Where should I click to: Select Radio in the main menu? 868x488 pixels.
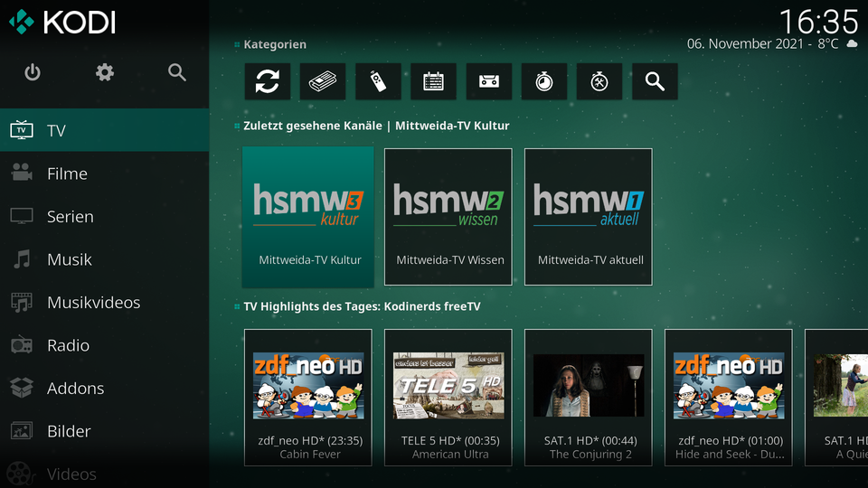pos(105,345)
